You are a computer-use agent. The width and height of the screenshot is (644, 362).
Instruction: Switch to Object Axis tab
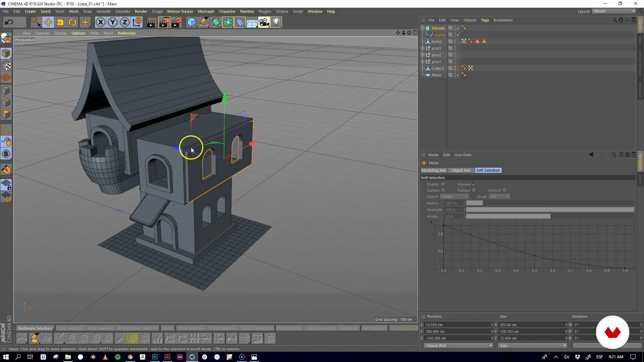tap(461, 170)
